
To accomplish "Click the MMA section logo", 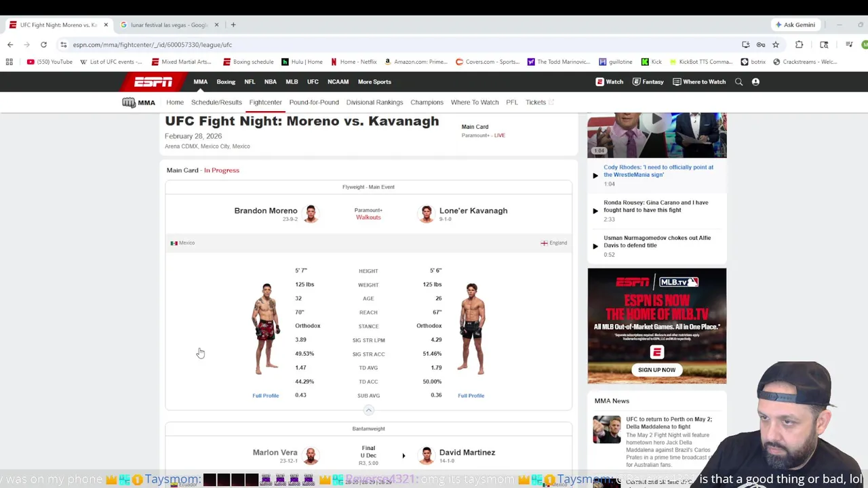I will (139, 102).
